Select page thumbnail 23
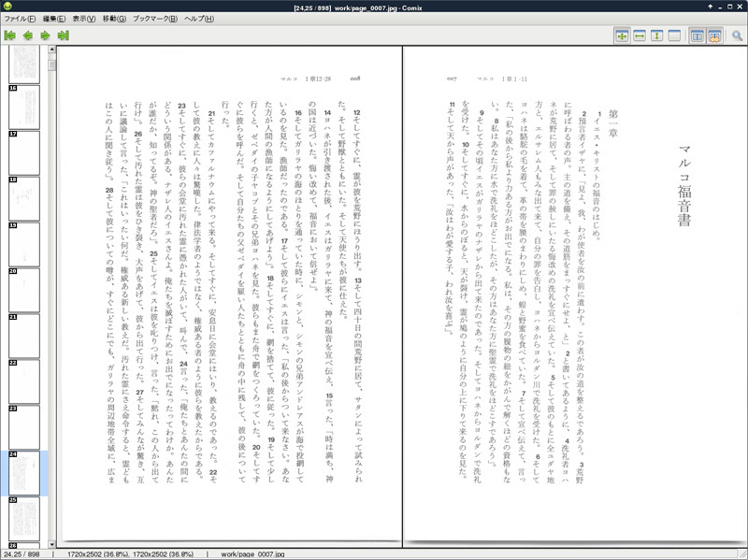Viewport: 748px width, 560px height. (x=24, y=427)
